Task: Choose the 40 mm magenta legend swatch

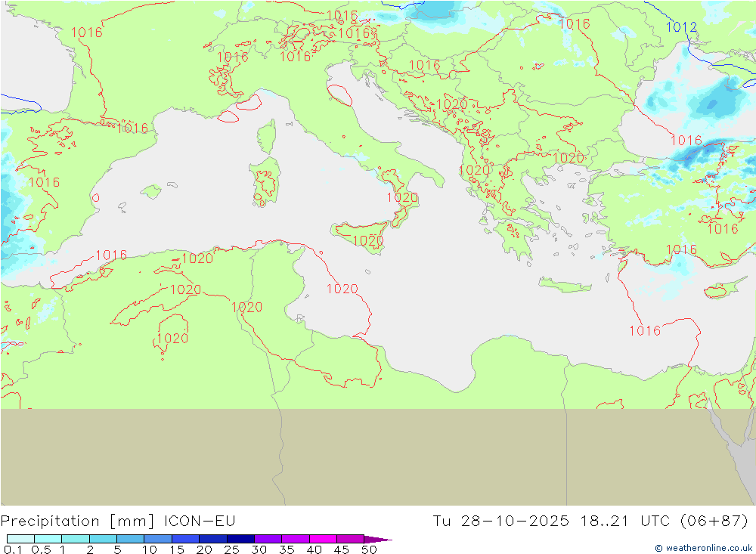Action: coord(323,539)
